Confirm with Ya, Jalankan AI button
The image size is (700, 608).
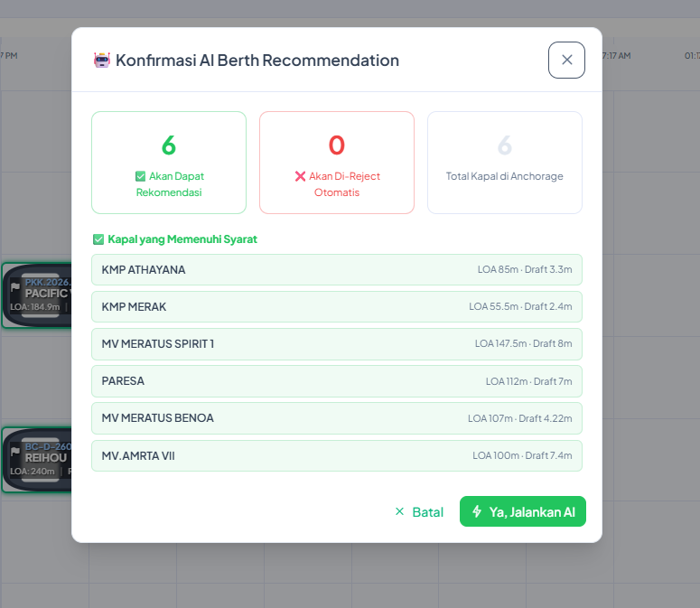pyautogui.click(x=523, y=511)
